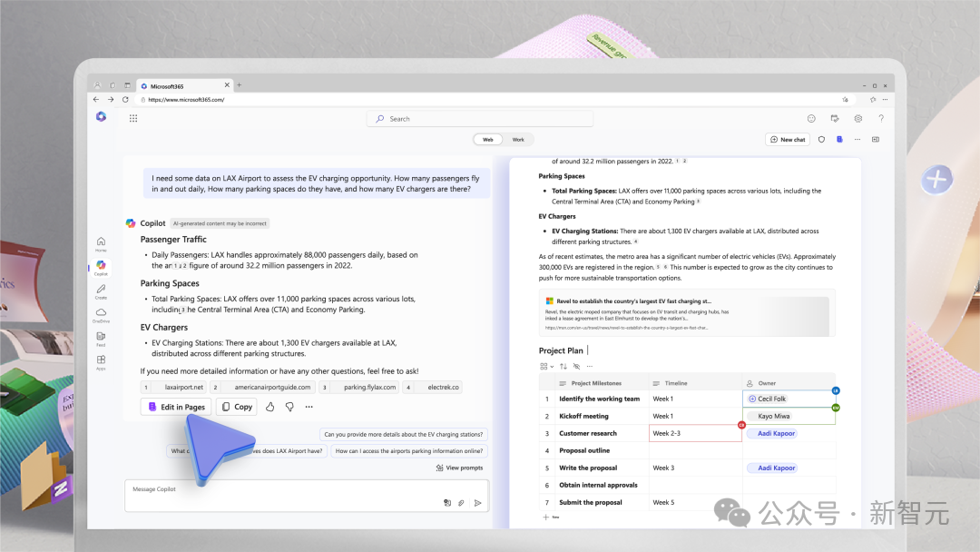980x552 pixels.
Task: Open the laxairport.net source citation
Action: click(x=173, y=387)
